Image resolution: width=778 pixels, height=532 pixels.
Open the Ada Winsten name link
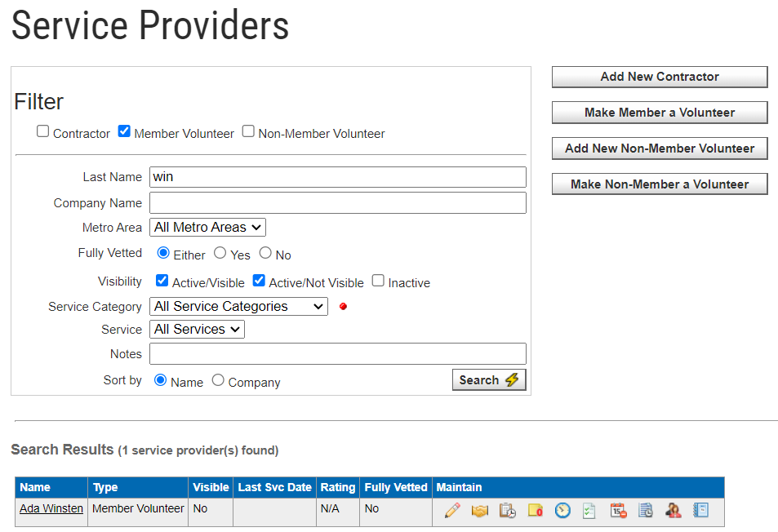[51, 508]
